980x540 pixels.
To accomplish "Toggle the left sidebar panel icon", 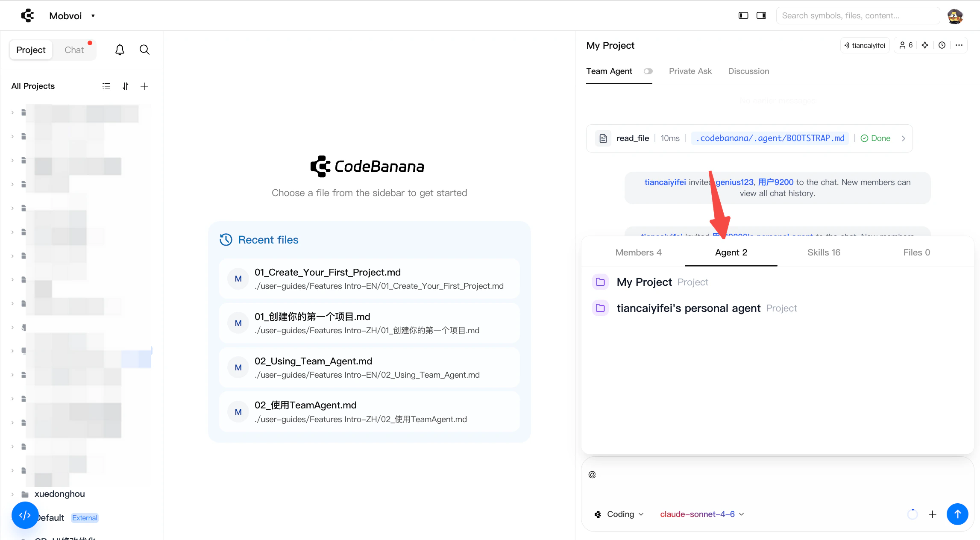I will point(743,15).
